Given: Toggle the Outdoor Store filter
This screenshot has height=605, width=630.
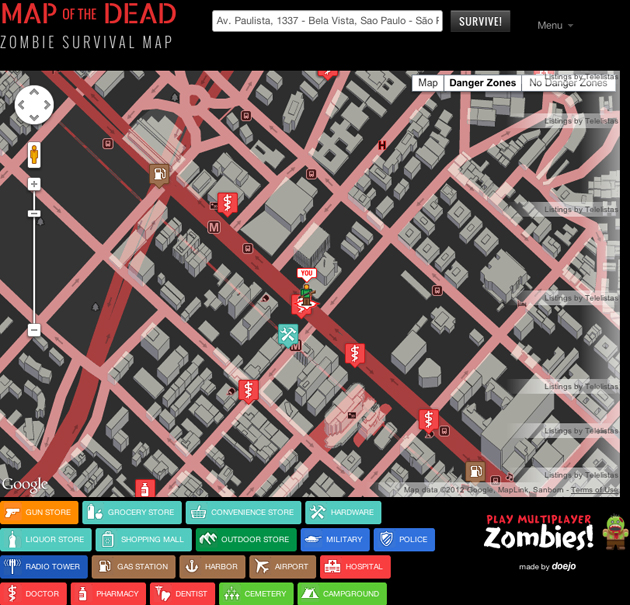Looking at the screenshot, I should coord(246,540).
